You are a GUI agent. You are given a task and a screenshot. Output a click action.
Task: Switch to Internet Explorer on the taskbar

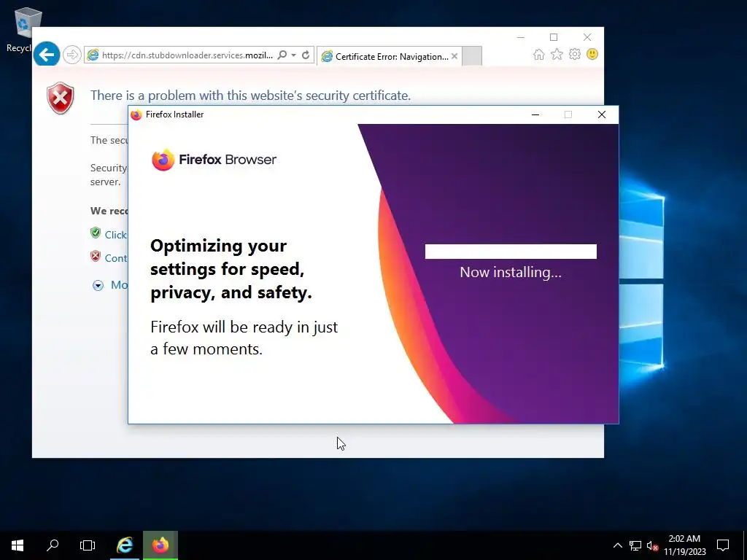[125, 545]
